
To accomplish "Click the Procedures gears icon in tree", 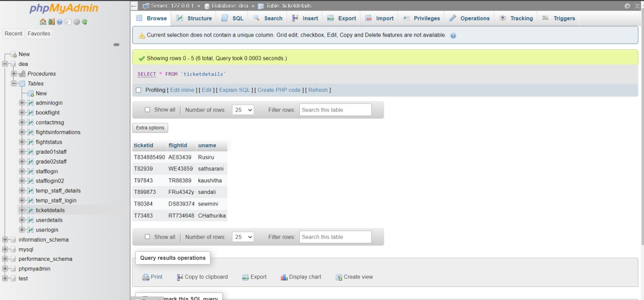I will coord(22,74).
